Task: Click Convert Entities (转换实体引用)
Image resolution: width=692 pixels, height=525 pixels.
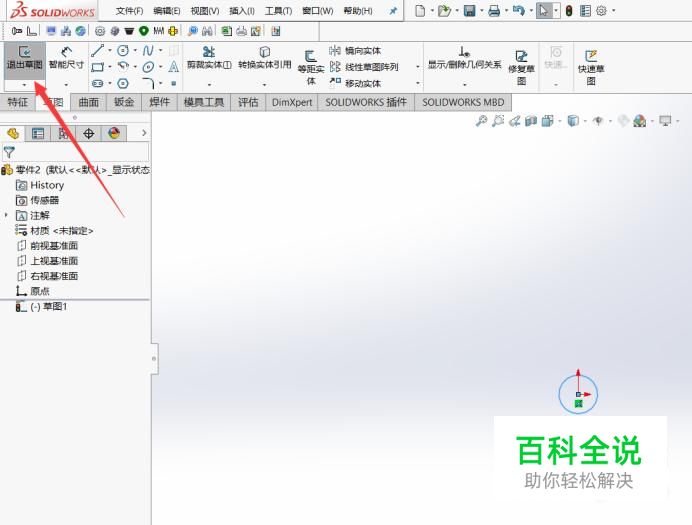Action: pos(264,58)
